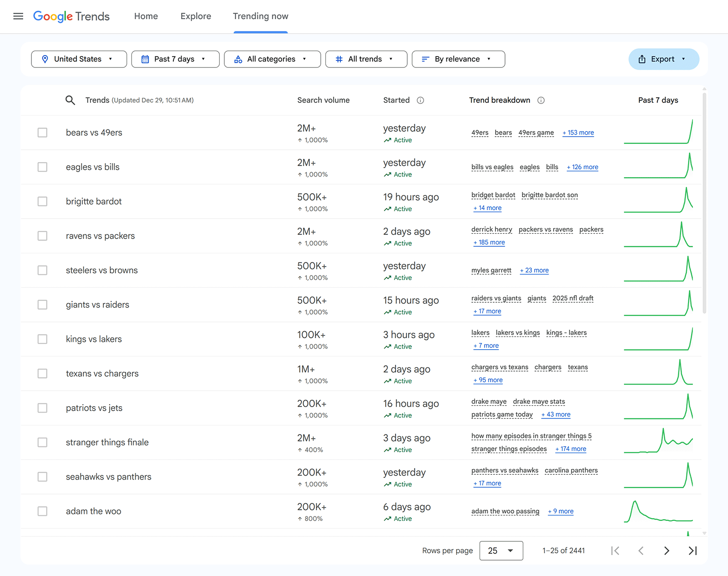Viewport: 728px width, 576px height.
Task: Switch to the Explore tab
Action: (196, 16)
